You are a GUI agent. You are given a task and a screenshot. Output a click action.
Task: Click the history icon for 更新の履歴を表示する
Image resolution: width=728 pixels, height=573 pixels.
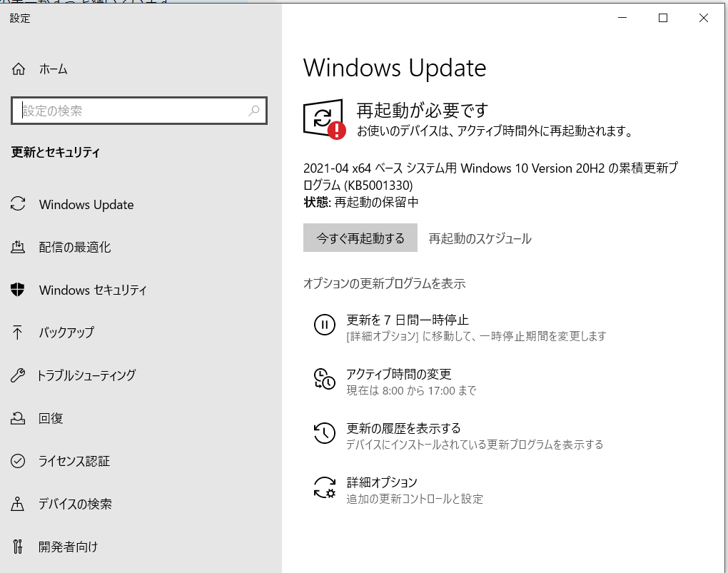tap(325, 432)
